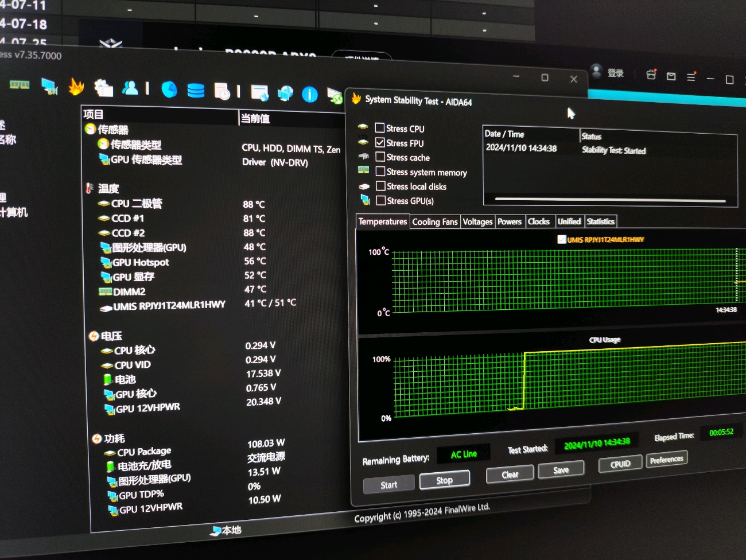
Task: Enable the Stress cache checkbox
Action: tap(380, 157)
